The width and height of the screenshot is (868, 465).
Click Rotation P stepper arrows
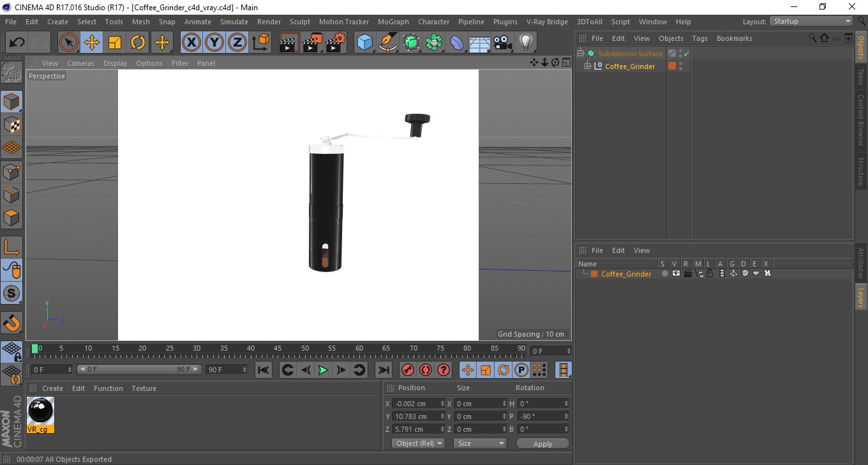coord(566,416)
